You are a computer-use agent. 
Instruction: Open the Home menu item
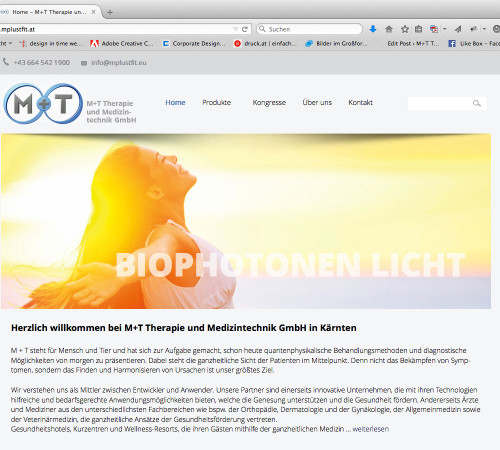tap(175, 103)
